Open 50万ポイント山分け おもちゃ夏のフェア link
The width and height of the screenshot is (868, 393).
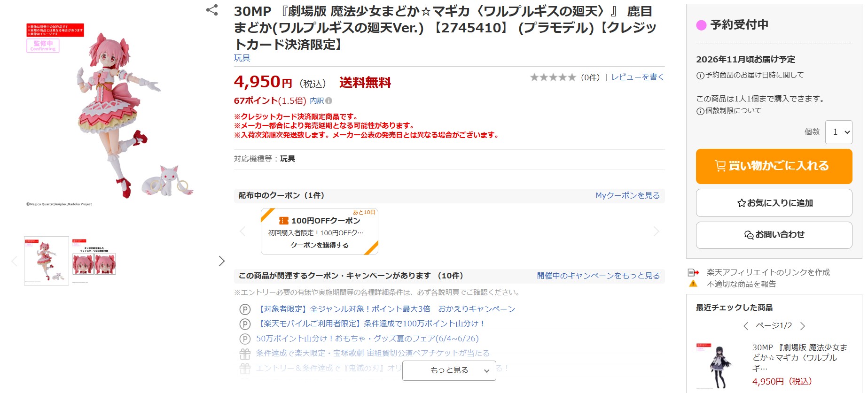368,339
